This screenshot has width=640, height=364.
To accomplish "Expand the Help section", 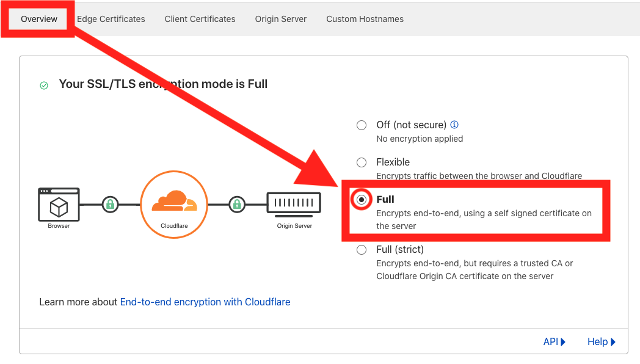I will [602, 341].
